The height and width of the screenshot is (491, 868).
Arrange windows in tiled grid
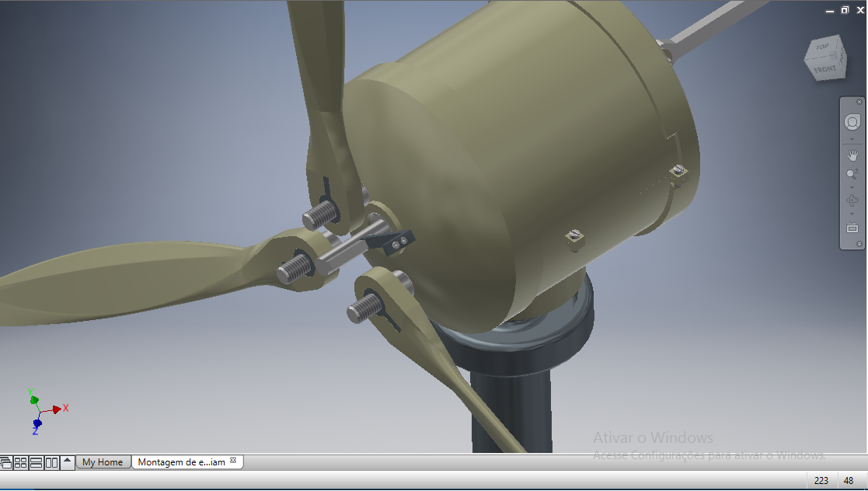coord(20,462)
